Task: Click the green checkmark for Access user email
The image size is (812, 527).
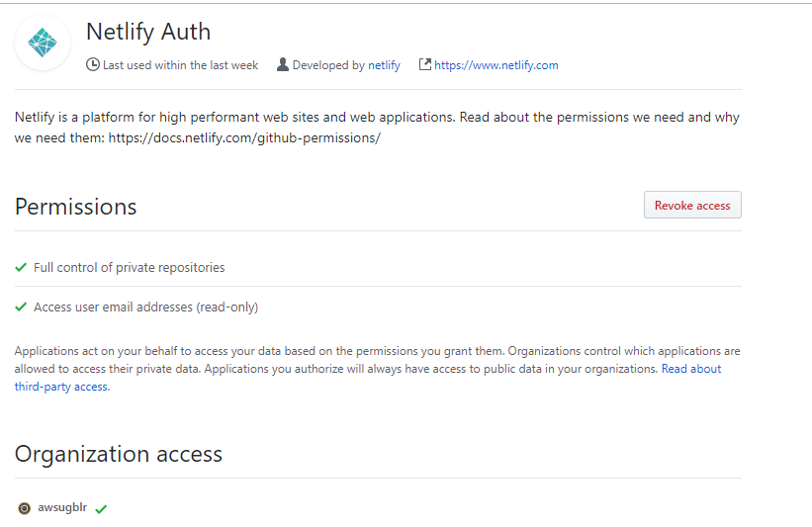Action: (x=21, y=307)
